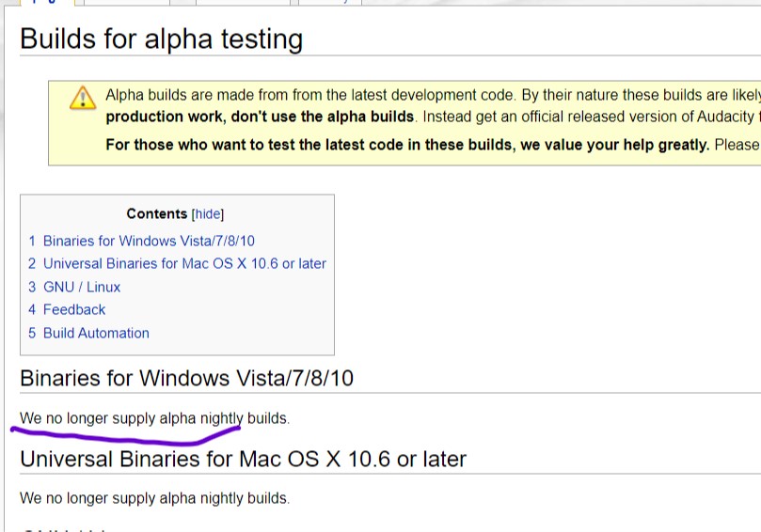Collapse the Contents box with hide link
Image resolution: width=761 pixels, height=532 pixels.
coord(208,214)
